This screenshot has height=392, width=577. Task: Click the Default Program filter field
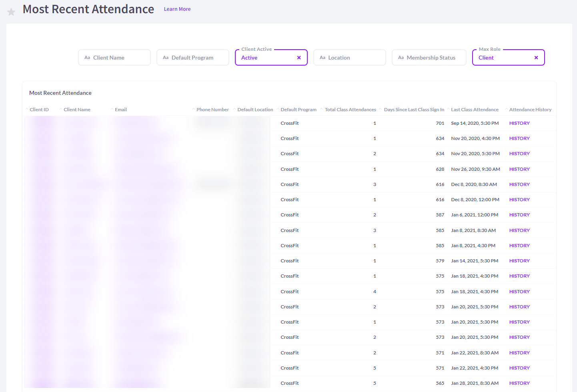click(193, 58)
